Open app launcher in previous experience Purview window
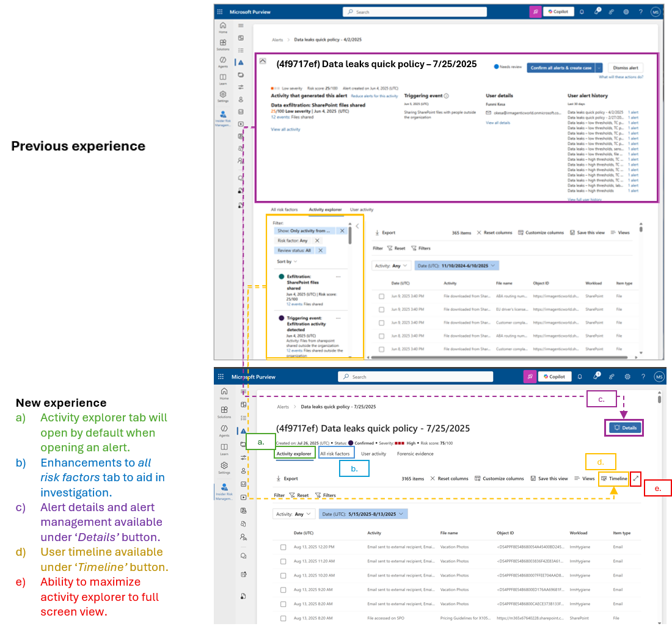This screenshot has height=629, width=672. click(x=220, y=12)
